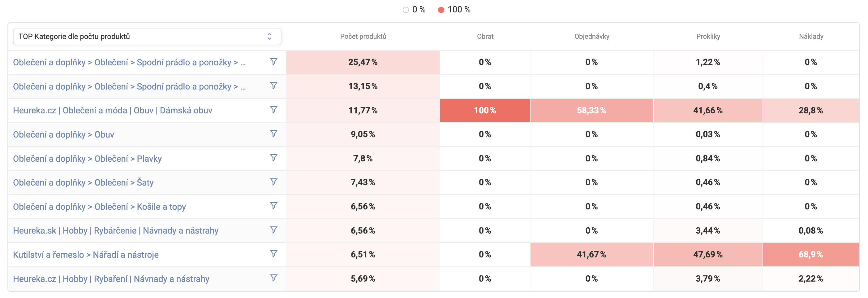Click the 100 % Obrat heatmap cell
Screen dimensions: 868x298
[485, 110]
